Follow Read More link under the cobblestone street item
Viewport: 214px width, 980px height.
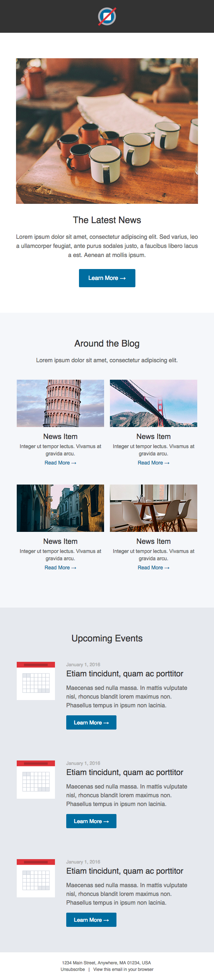tap(60, 568)
